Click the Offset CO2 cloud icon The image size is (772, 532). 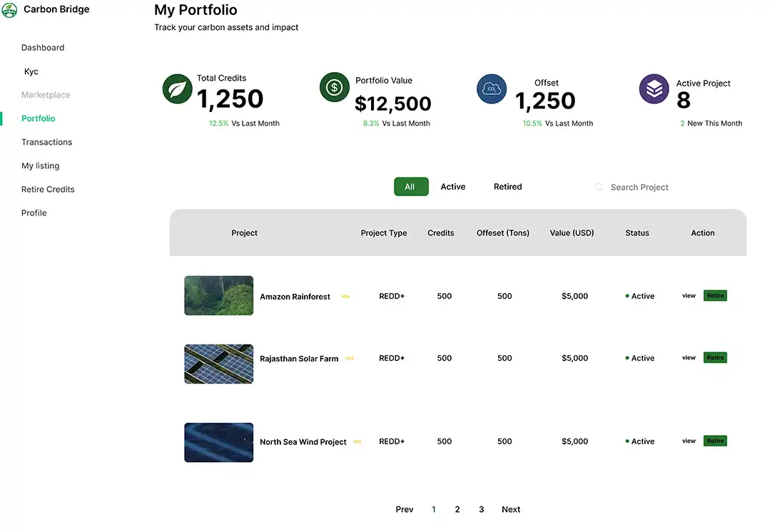[x=492, y=89]
